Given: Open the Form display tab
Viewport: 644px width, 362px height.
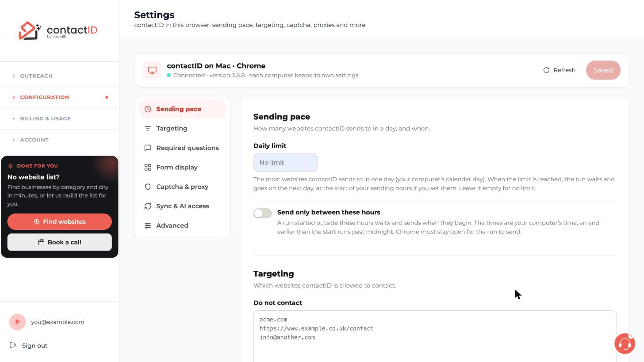Looking at the screenshot, I should 183,168.
